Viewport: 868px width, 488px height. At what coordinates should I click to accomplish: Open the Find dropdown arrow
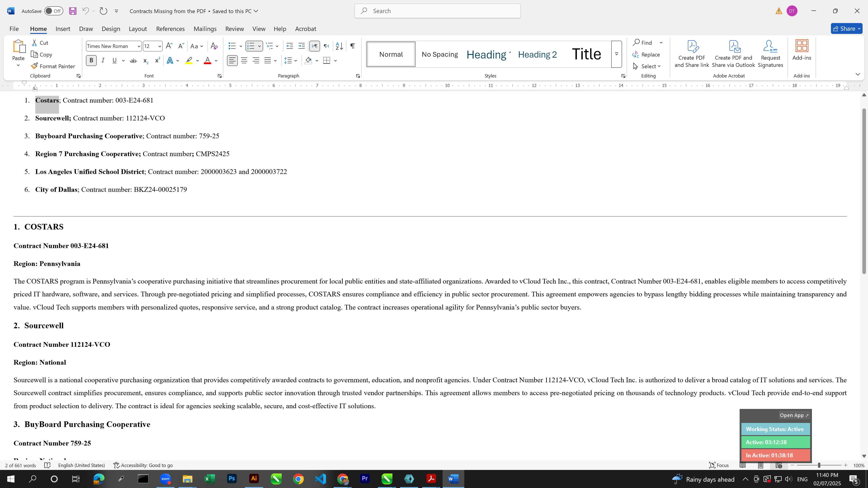[x=661, y=43]
